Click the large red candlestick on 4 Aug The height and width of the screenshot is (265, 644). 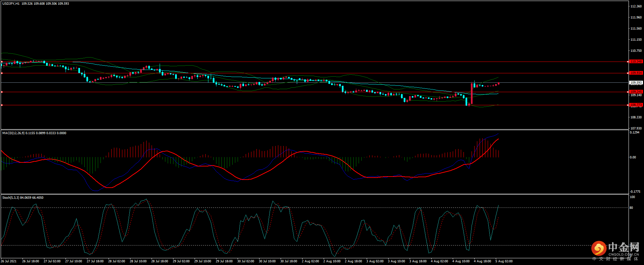[472, 93]
